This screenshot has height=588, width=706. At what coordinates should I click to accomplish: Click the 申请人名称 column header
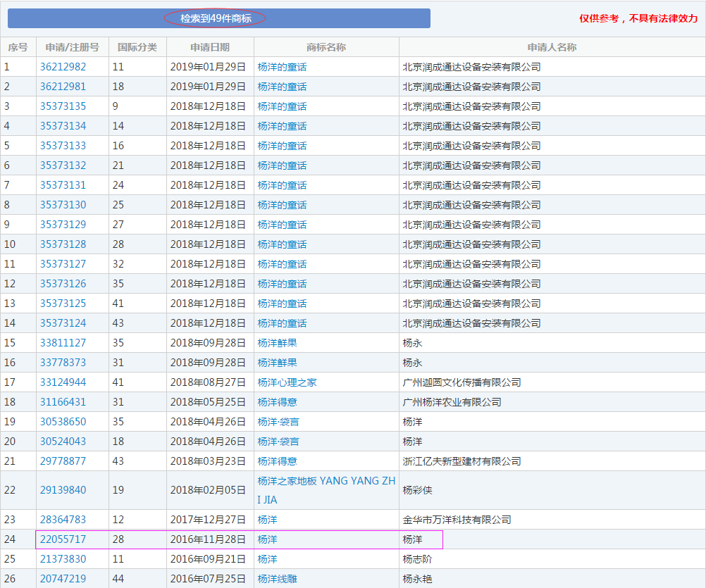[552, 47]
